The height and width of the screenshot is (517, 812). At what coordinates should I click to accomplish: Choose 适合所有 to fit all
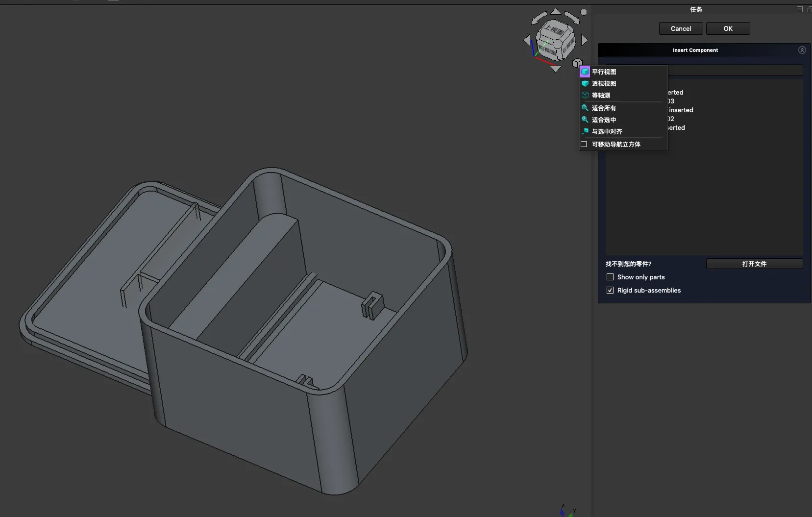[604, 108]
